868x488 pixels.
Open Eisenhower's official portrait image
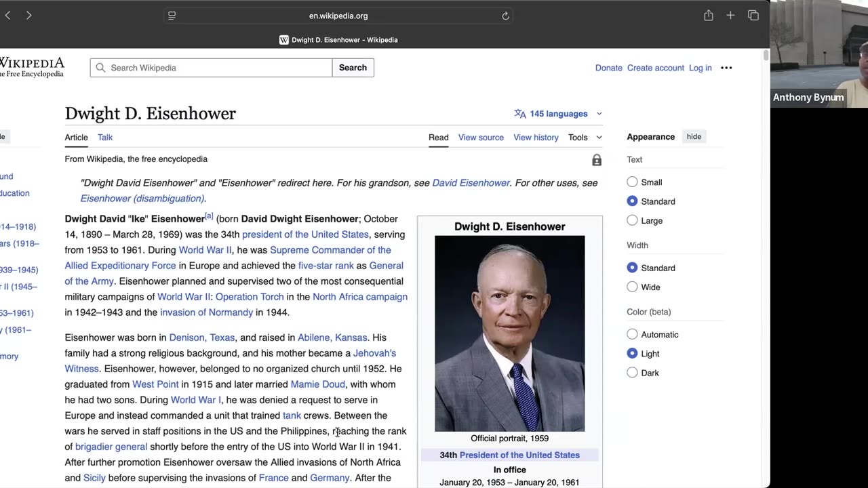509,333
